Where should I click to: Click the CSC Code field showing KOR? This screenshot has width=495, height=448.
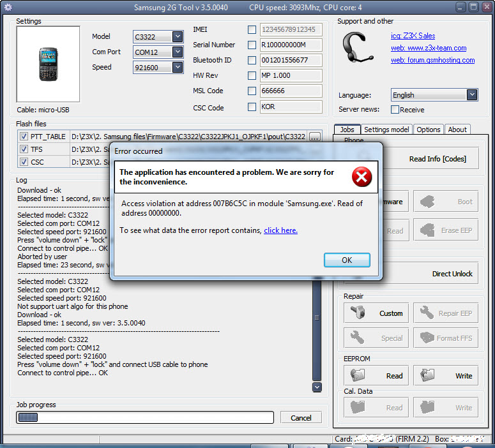pyautogui.click(x=291, y=107)
